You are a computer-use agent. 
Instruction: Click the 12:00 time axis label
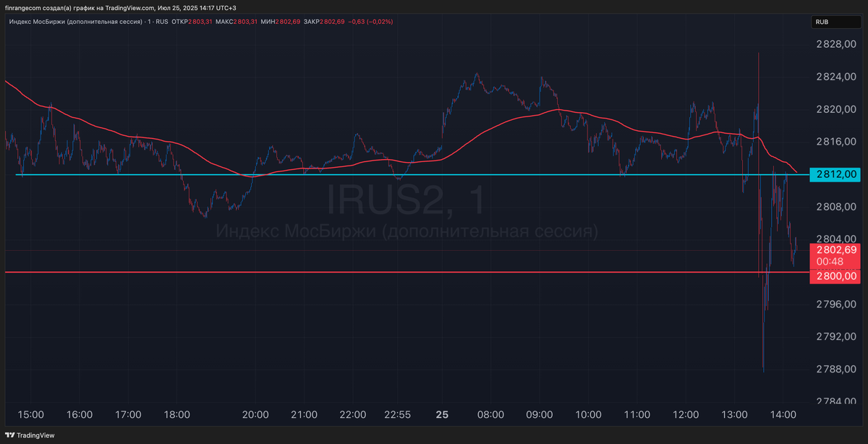coord(686,415)
